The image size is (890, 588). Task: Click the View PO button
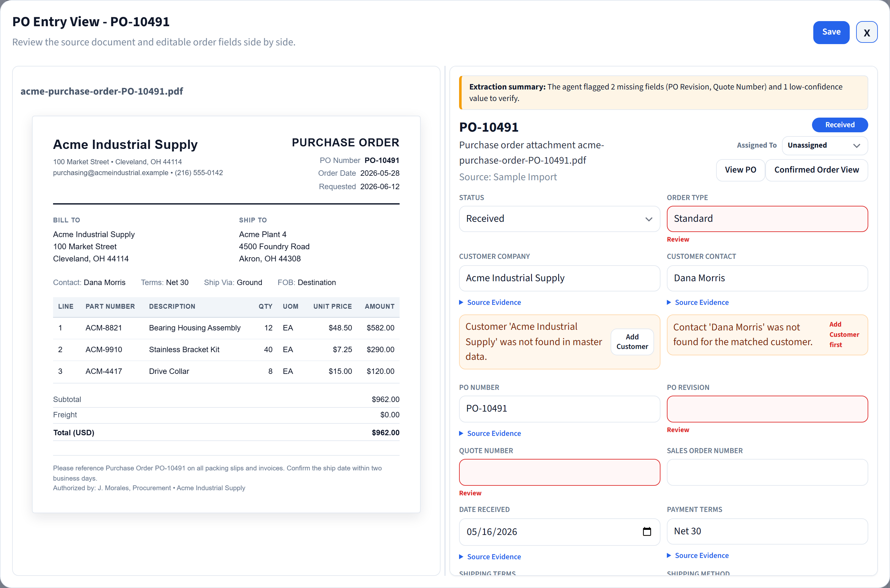click(x=740, y=170)
